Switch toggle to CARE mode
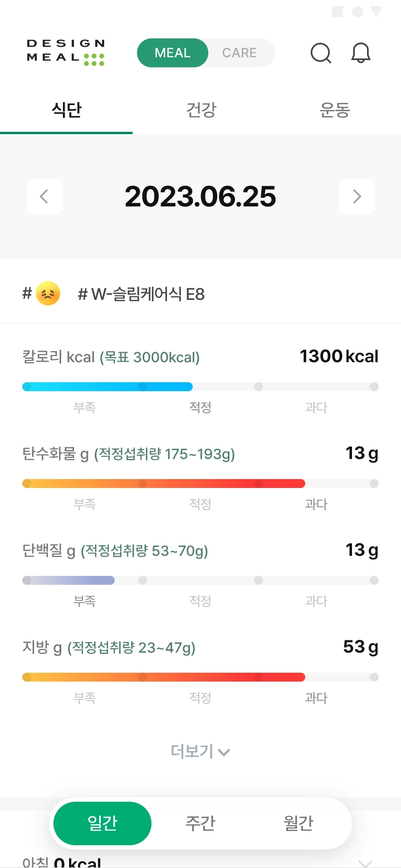This screenshot has height=868, width=401. (239, 53)
